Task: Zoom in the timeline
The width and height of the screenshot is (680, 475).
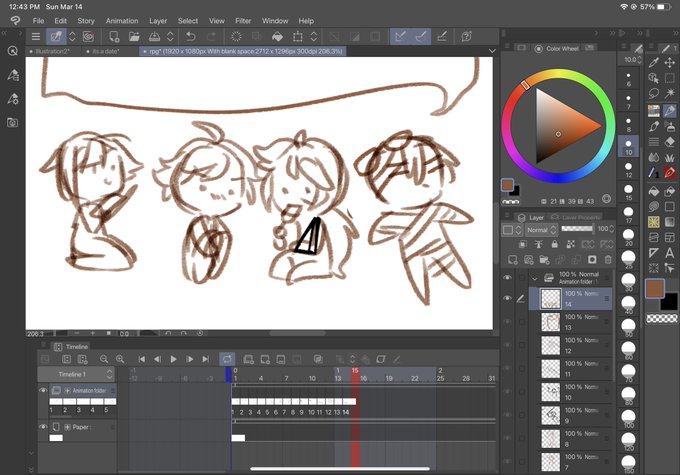Action: (x=120, y=359)
